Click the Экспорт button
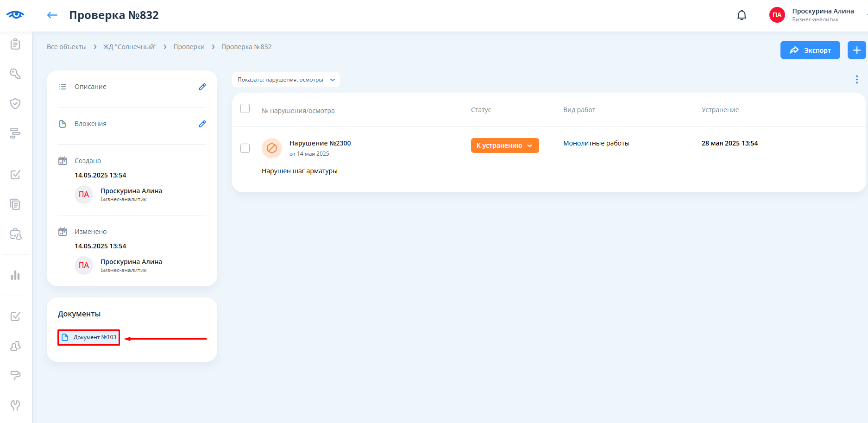 810,50
